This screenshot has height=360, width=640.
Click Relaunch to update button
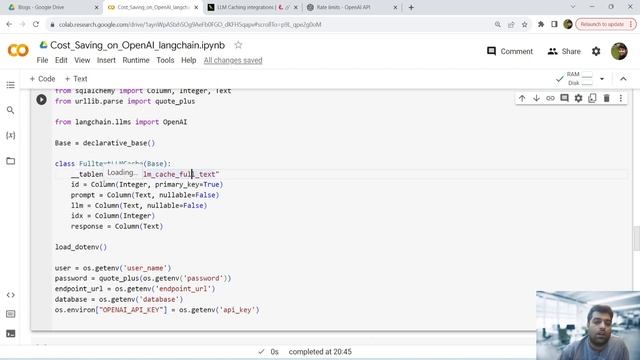point(605,24)
